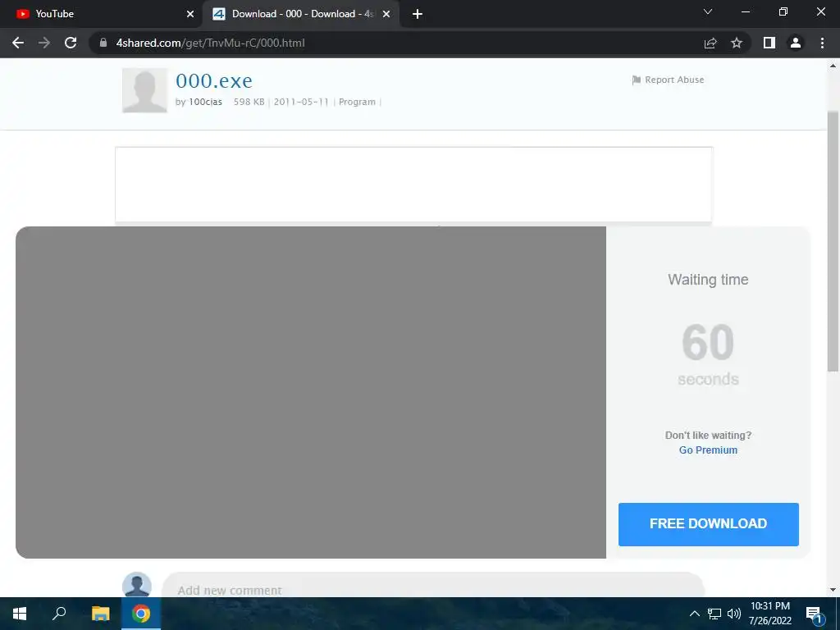Close the Download - 000 tab
840x630 pixels.
[386, 14]
